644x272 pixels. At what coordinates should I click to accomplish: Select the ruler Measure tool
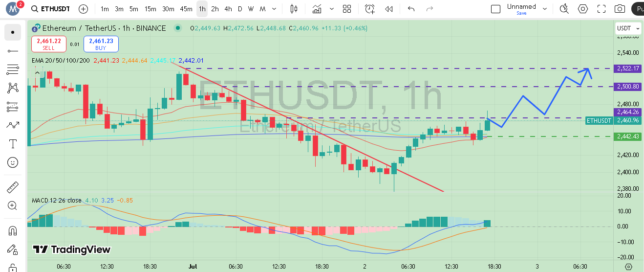click(x=13, y=187)
